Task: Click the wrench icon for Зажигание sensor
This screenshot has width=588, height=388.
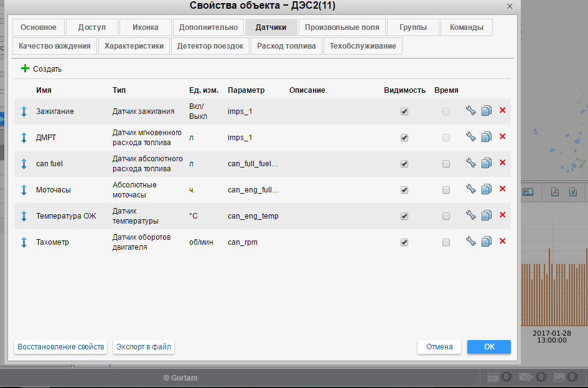Action: (470, 111)
